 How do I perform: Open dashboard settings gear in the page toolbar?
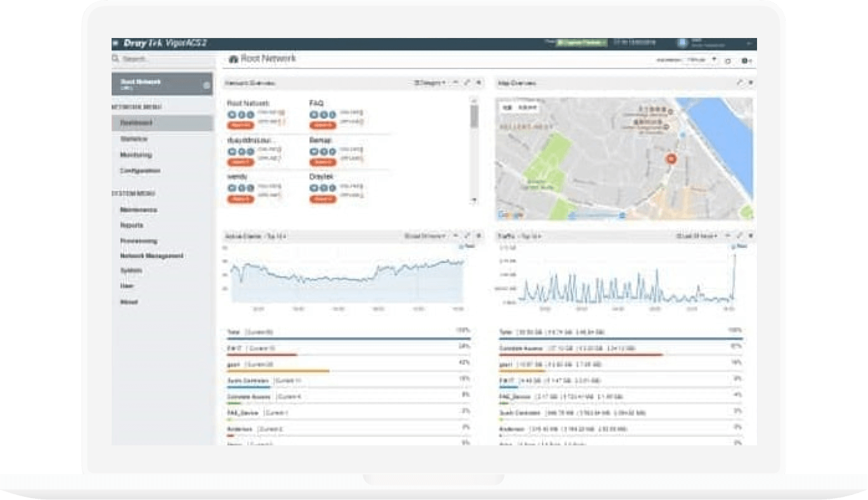[746, 60]
